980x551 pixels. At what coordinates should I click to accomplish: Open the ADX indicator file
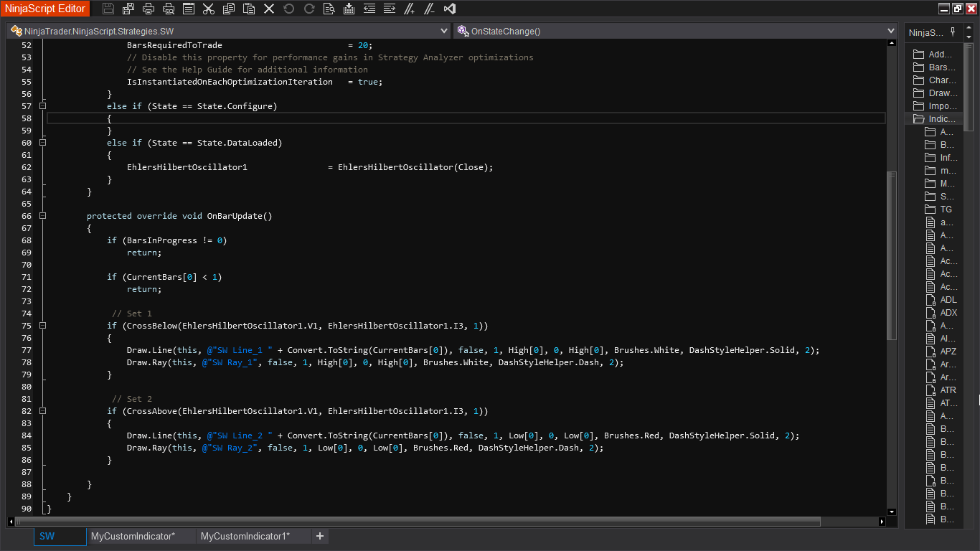[948, 313]
